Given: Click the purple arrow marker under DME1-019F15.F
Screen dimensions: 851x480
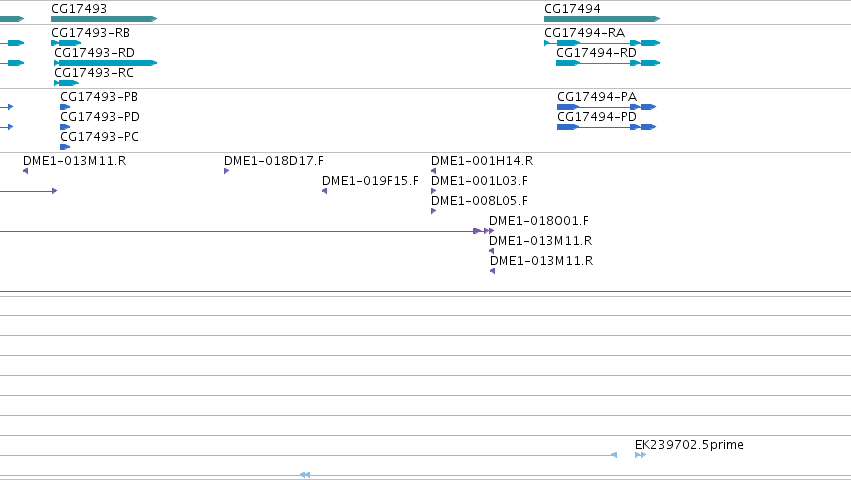Looking at the screenshot, I should click(x=325, y=191).
